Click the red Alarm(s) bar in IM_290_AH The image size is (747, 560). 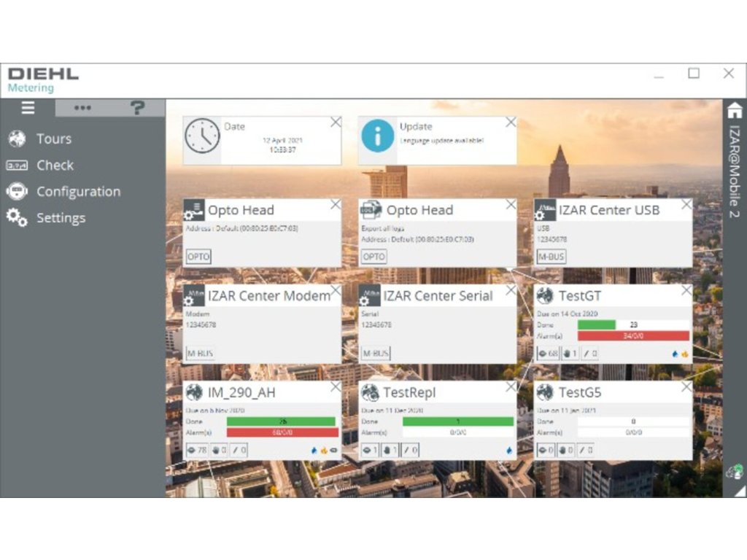282,432
